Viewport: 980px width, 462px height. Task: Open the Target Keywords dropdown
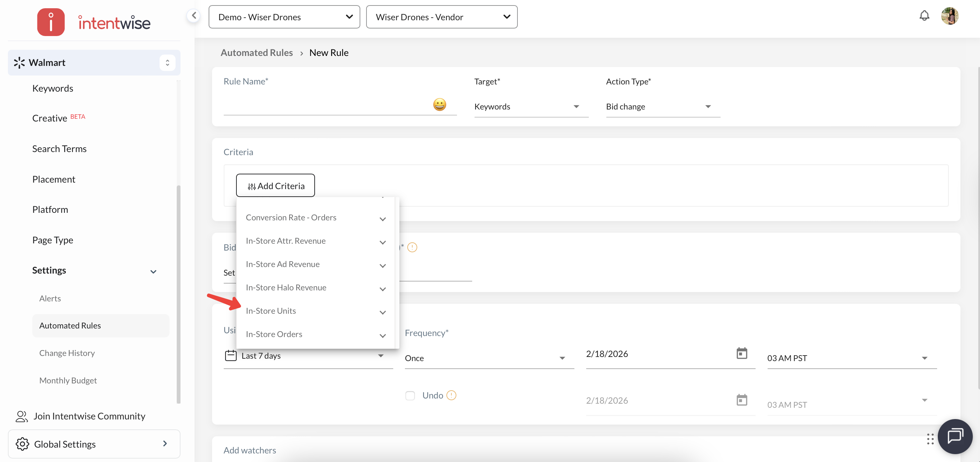point(531,106)
